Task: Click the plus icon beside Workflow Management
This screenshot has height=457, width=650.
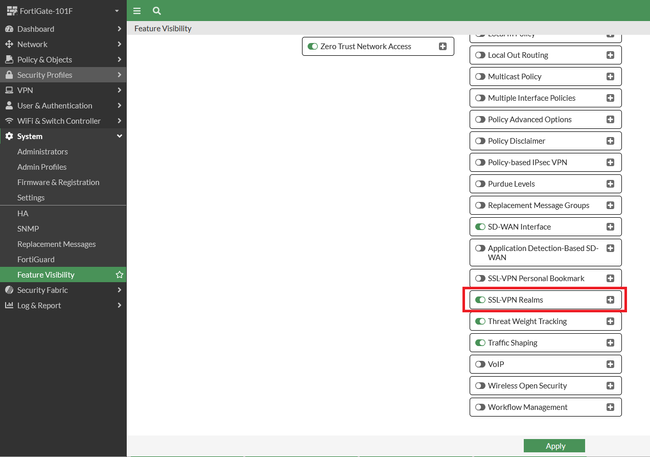Action: 610,407
